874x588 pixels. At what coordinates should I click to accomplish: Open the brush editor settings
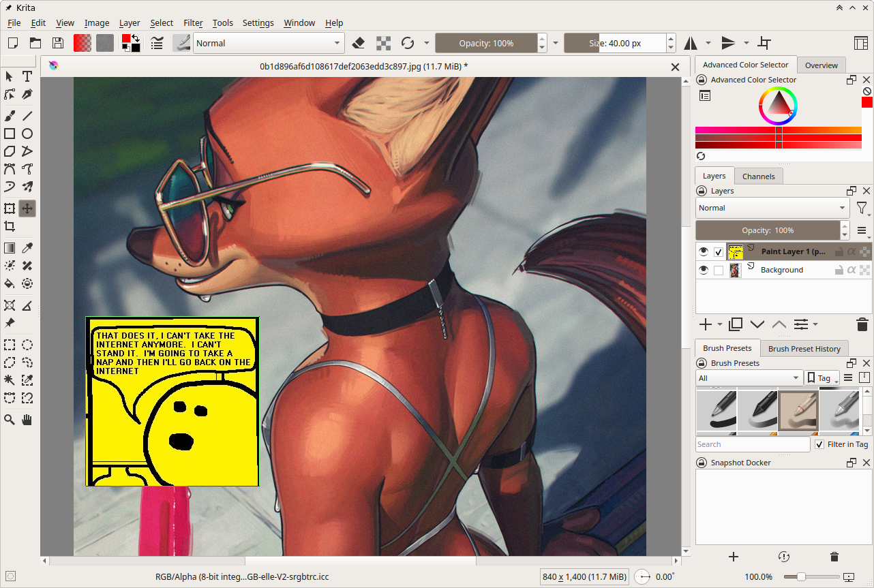coord(157,43)
